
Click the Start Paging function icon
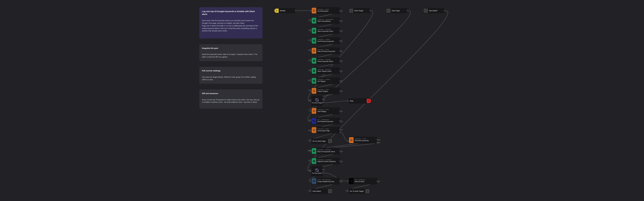click(x=314, y=111)
